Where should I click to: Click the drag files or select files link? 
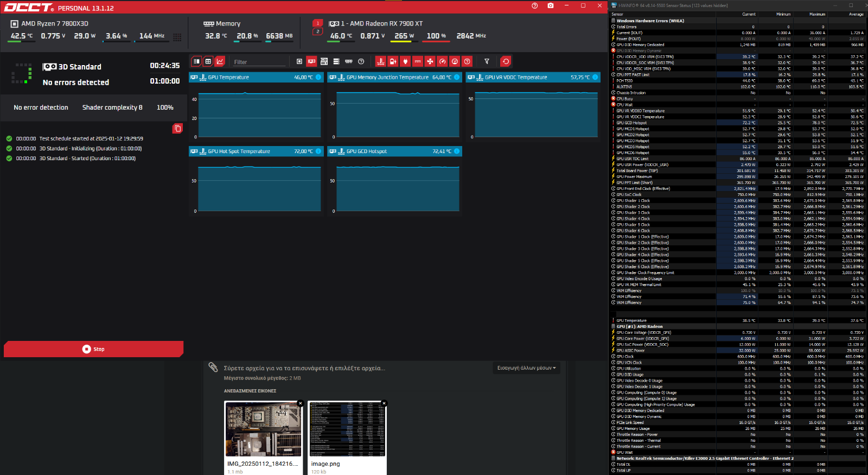pos(304,368)
